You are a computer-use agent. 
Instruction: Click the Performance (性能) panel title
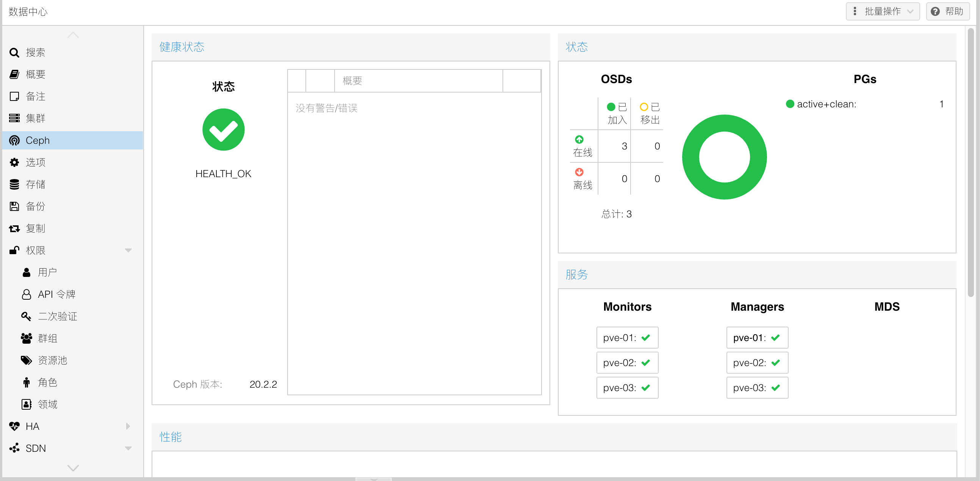(171, 437)
